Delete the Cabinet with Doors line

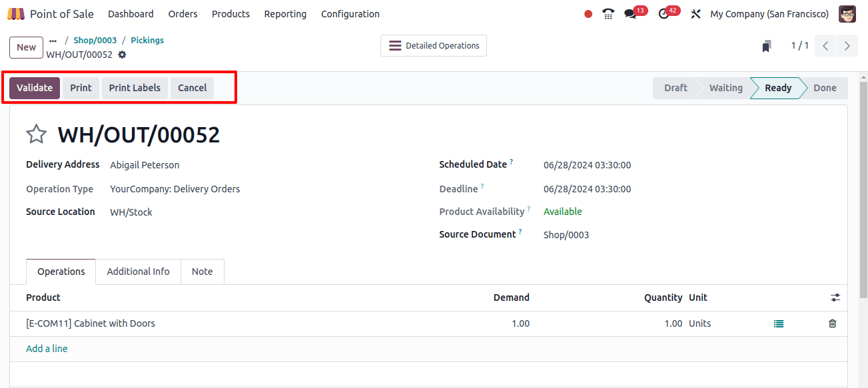[833, 323]
